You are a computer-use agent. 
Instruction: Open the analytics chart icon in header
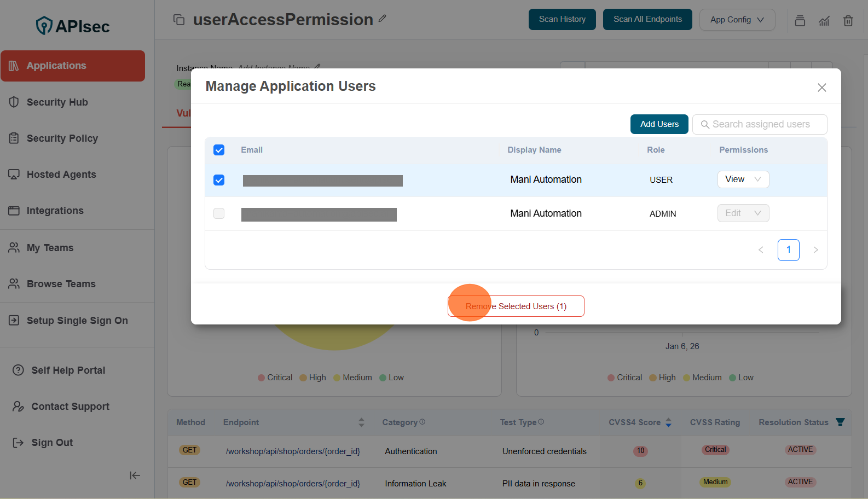[x=824, y=21]
